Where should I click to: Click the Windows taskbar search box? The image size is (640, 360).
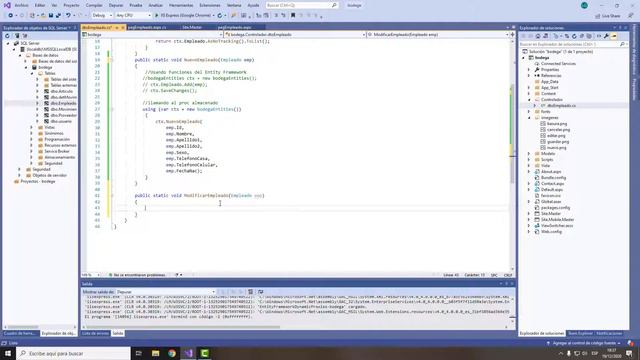(x=73, y=353)
